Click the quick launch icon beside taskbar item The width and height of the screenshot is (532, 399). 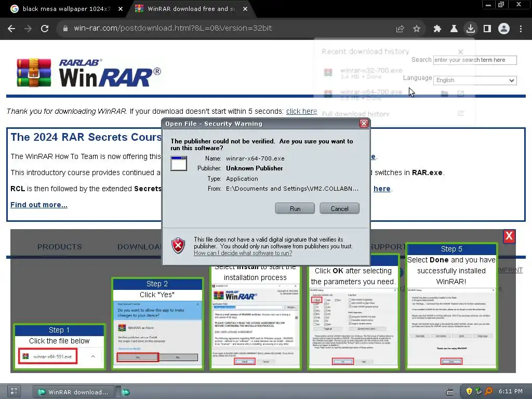(126, 392)
